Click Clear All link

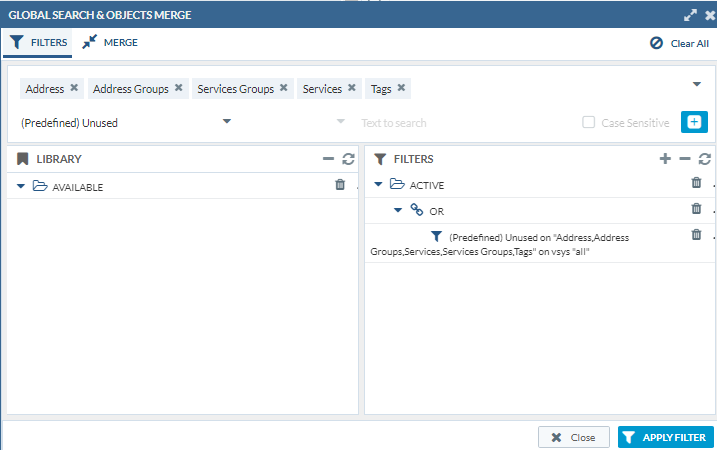click(679, 43)
